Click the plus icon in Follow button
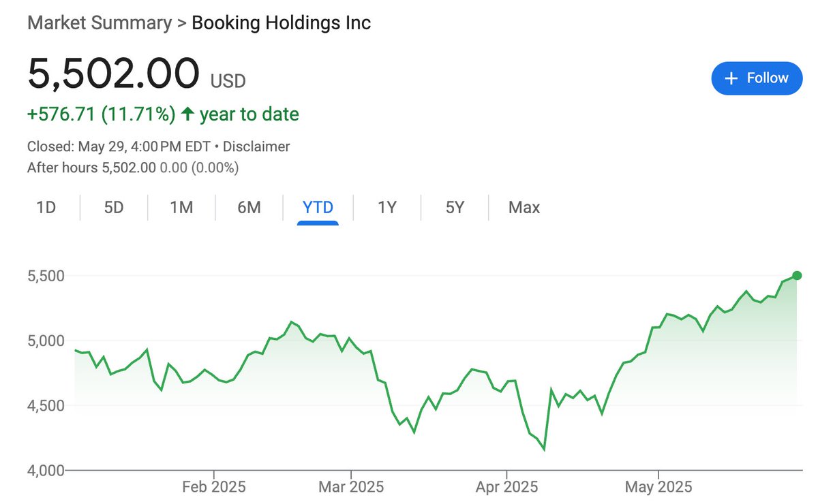Viewport: 818px width, 504px height. [x=731, y=78]
